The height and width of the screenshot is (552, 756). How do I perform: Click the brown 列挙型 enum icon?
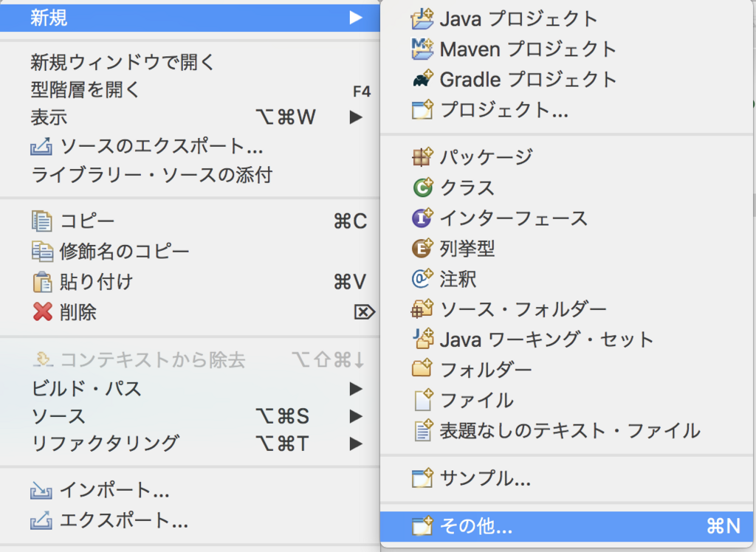coord(422,248)
